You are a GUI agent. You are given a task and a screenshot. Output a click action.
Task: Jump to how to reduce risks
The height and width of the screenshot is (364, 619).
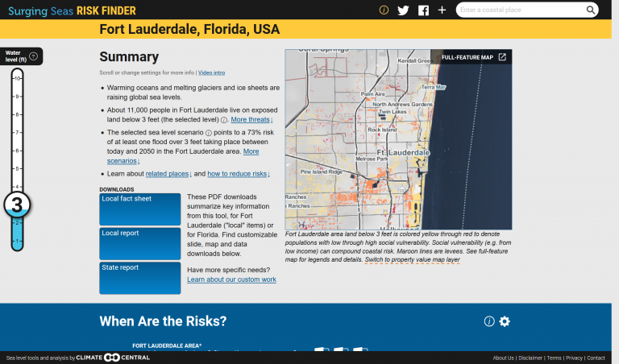[238, 174]
